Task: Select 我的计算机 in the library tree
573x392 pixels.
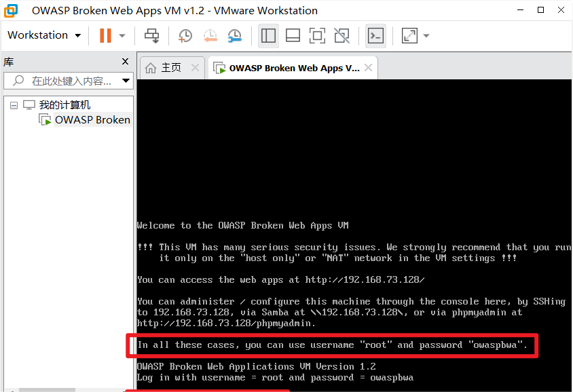Action: (64, 105)
